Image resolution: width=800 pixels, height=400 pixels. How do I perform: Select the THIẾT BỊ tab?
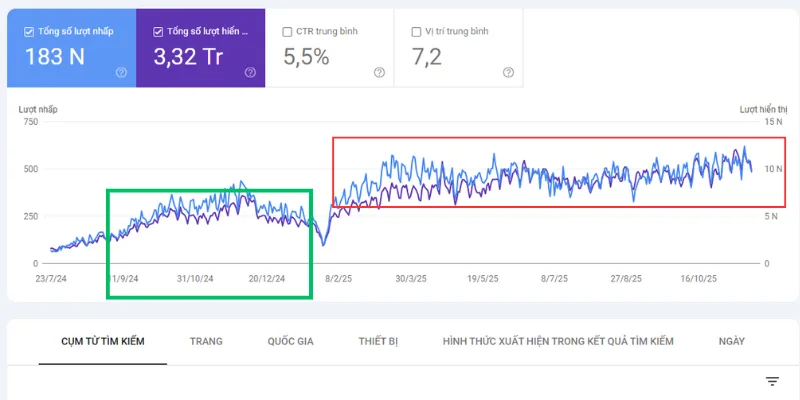point(378,341)
